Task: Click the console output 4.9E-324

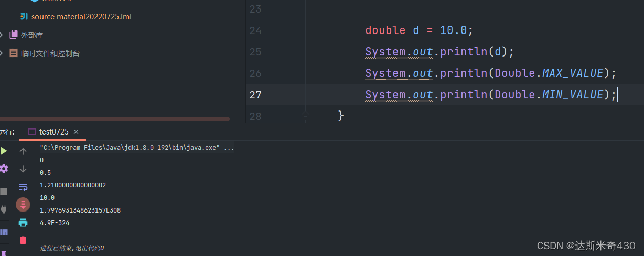Action: (x=55, y=223)
